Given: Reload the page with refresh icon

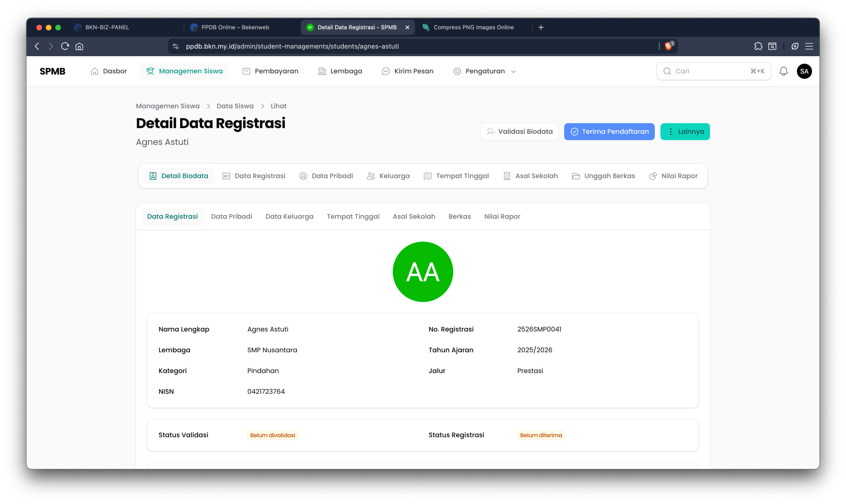Looking at the screenshot, I should (x=65, y=46).
